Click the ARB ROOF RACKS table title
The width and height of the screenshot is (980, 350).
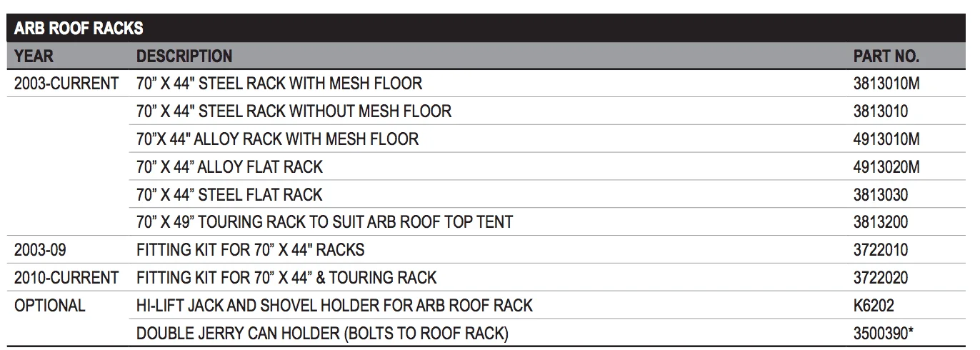[x=79, y=29]
